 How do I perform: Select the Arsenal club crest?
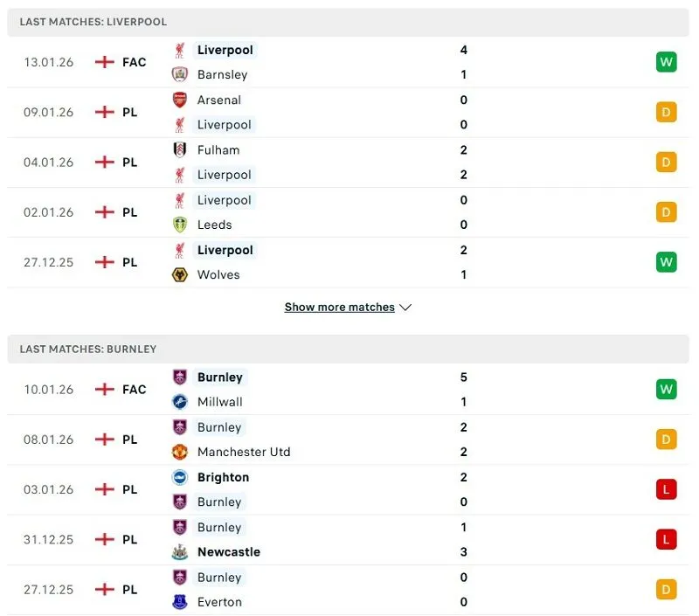(180, 100)
